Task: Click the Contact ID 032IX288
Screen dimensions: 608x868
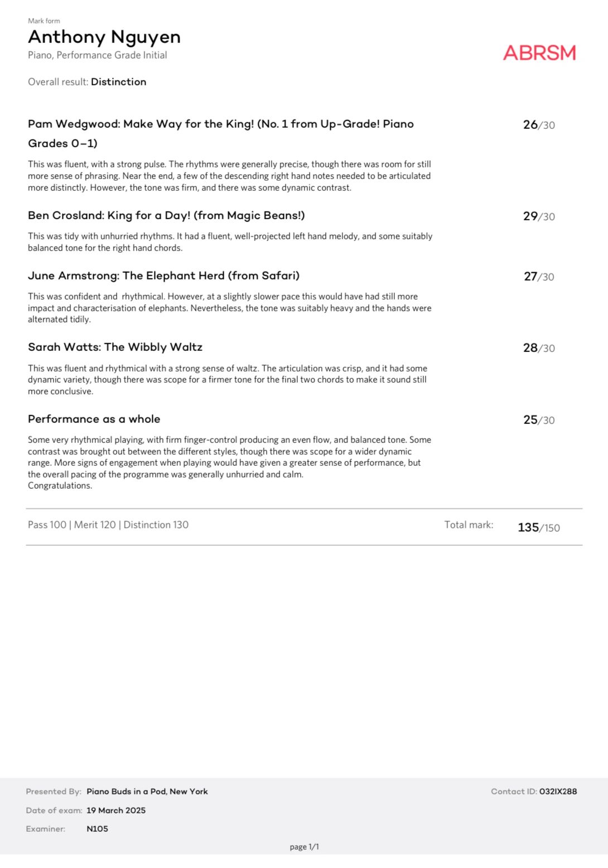Action: click(x=558, y=792)
